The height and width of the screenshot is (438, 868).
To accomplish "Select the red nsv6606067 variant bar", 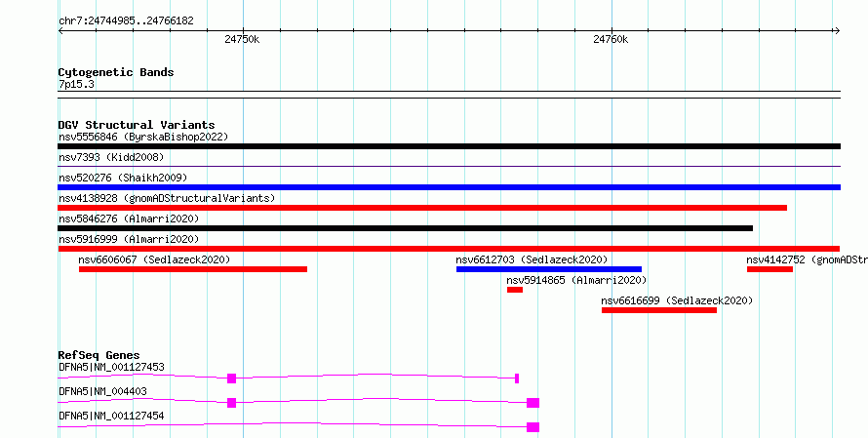I will (193, 269).
